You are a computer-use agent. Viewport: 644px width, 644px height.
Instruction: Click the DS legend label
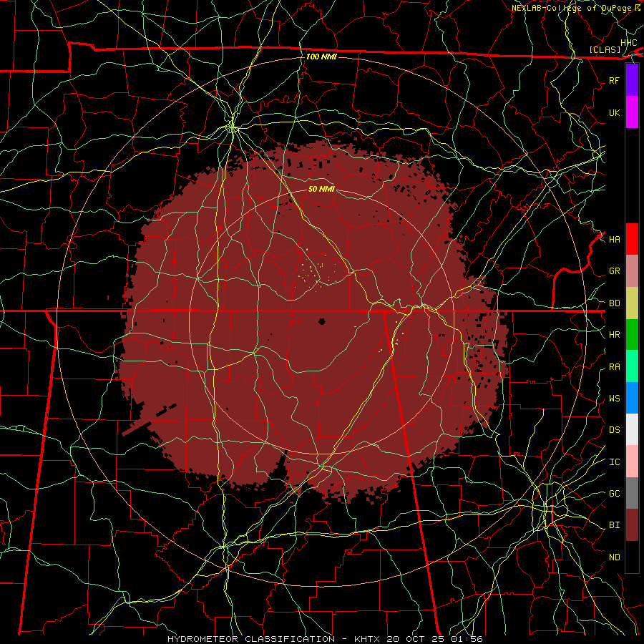pyautogui.click(x=615, y=430)
